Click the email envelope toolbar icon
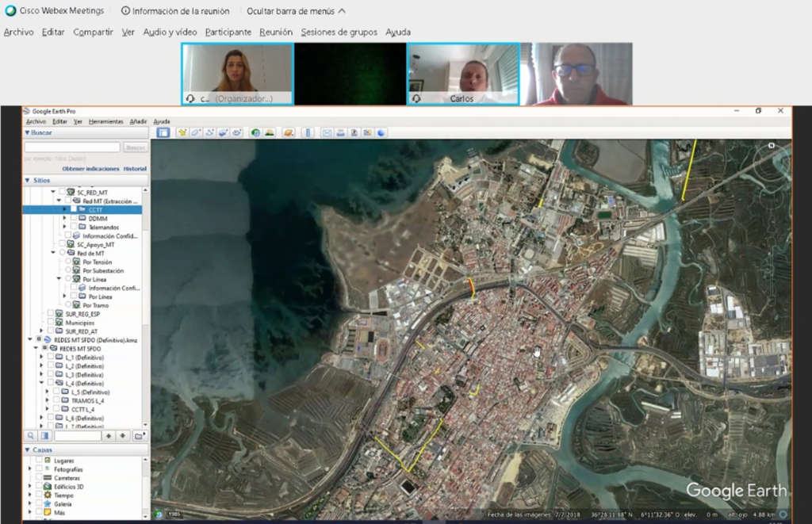 coord(327,132)
